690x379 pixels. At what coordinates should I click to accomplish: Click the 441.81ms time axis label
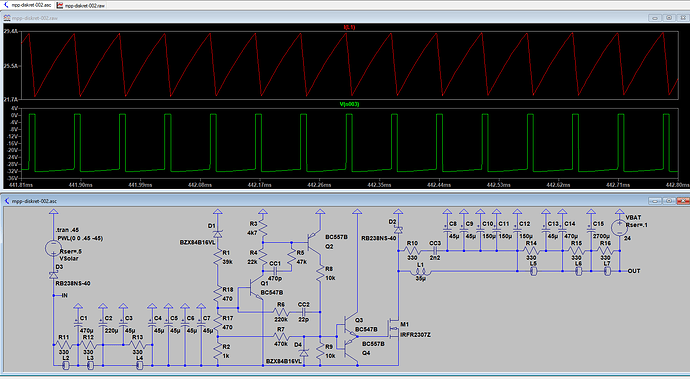pos(20,185)
